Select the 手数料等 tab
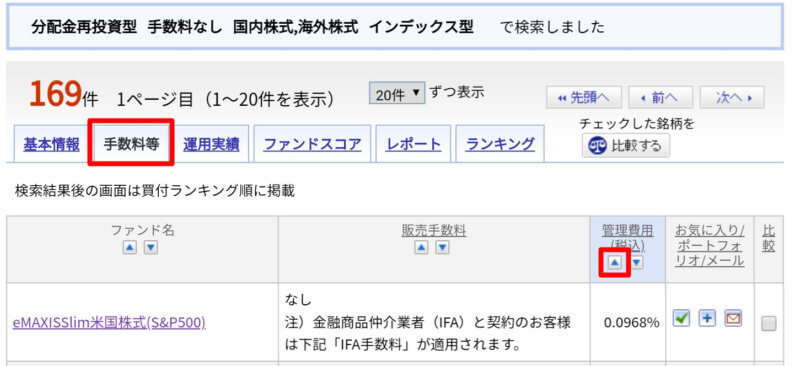This screenshot has width=800, height=366. tap(131, 143)
